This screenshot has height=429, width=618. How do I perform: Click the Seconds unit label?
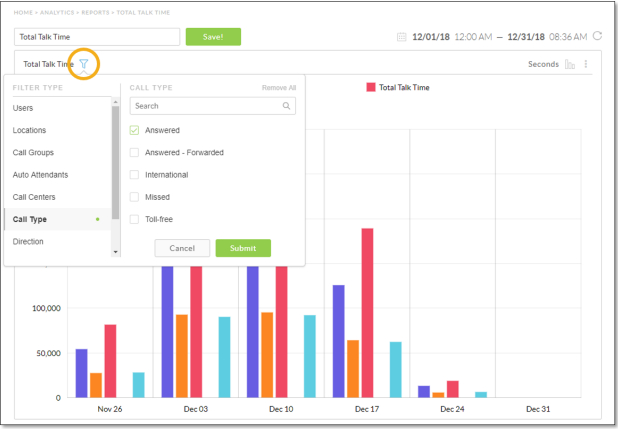click(544, 64)
